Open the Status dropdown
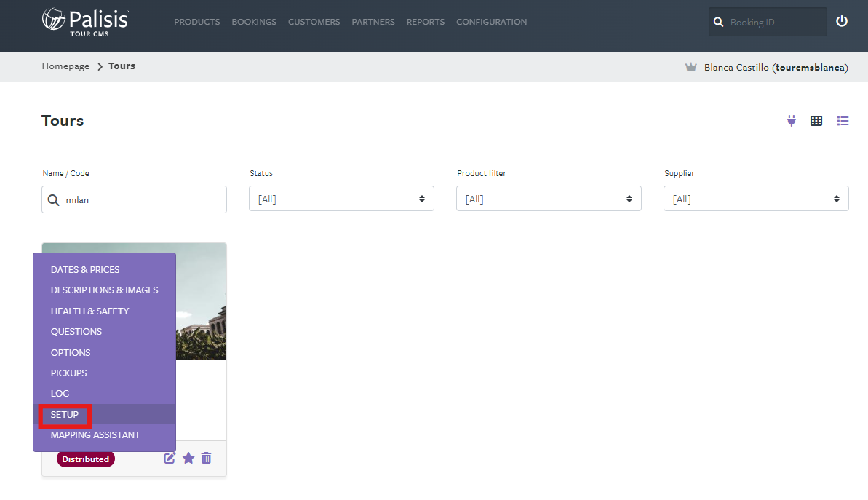The height and width of the screenshot is (500, 868). click(x=341, y=199)
